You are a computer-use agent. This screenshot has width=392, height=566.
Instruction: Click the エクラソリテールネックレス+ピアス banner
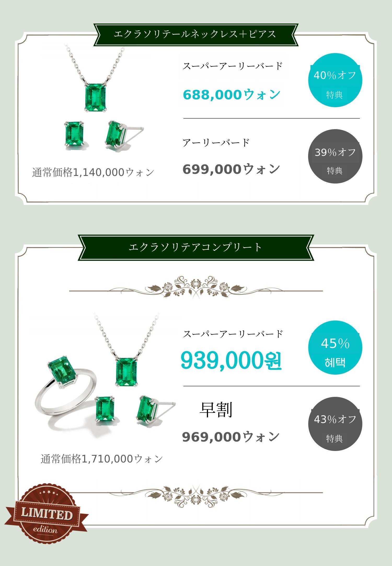[195, 35]
